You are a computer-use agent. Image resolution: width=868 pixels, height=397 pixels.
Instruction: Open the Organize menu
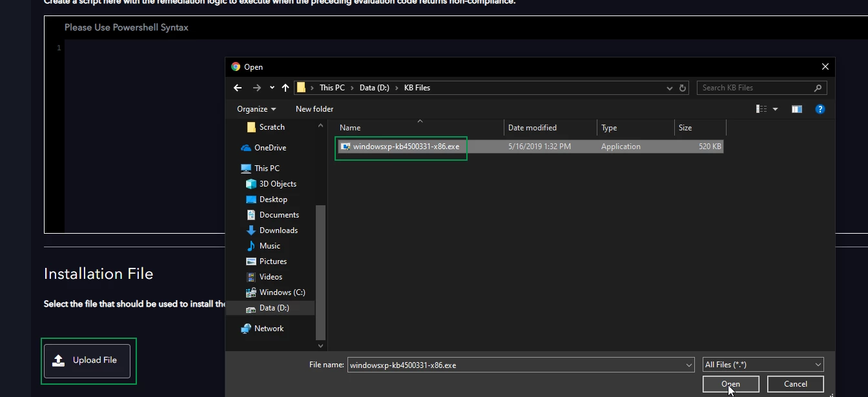(256, 109)
